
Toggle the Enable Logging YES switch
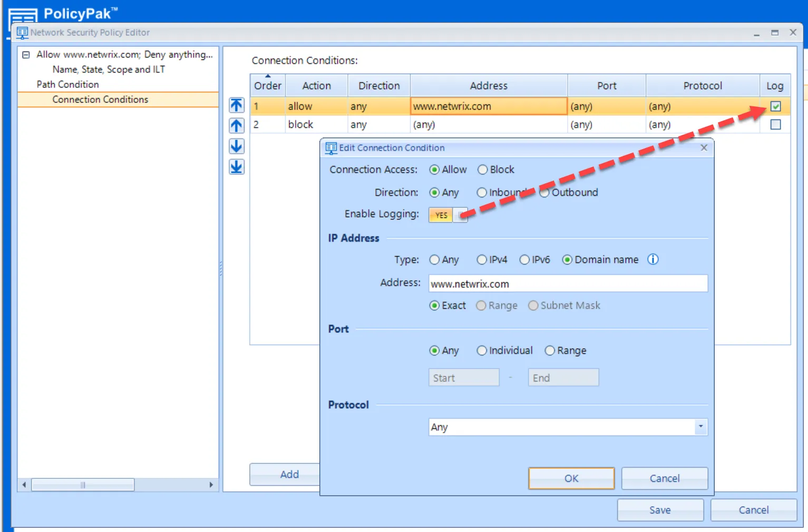(448, 215)
